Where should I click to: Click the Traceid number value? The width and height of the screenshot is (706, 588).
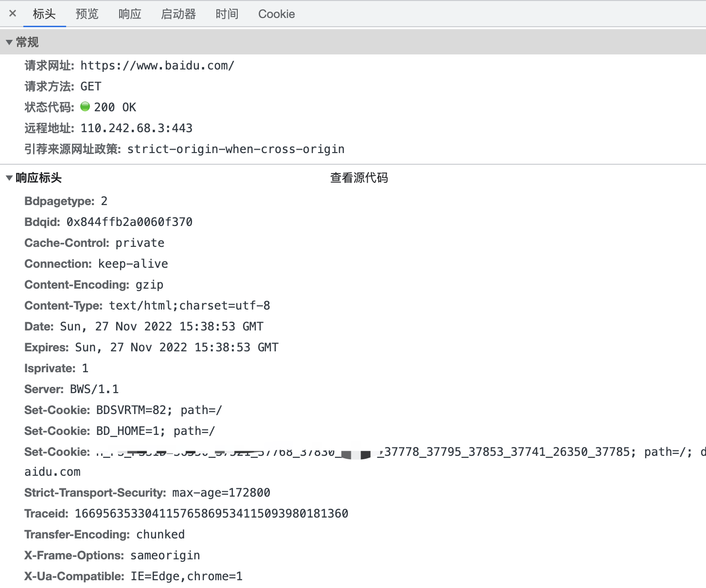click(x=212, y=514)
